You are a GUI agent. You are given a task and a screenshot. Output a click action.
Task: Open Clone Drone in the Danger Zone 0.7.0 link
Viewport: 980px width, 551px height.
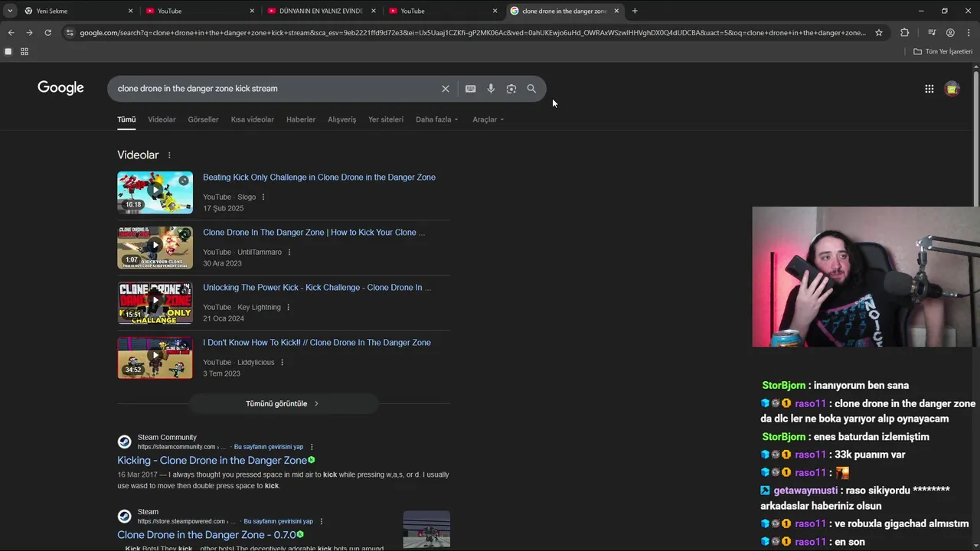click(206, 535)
